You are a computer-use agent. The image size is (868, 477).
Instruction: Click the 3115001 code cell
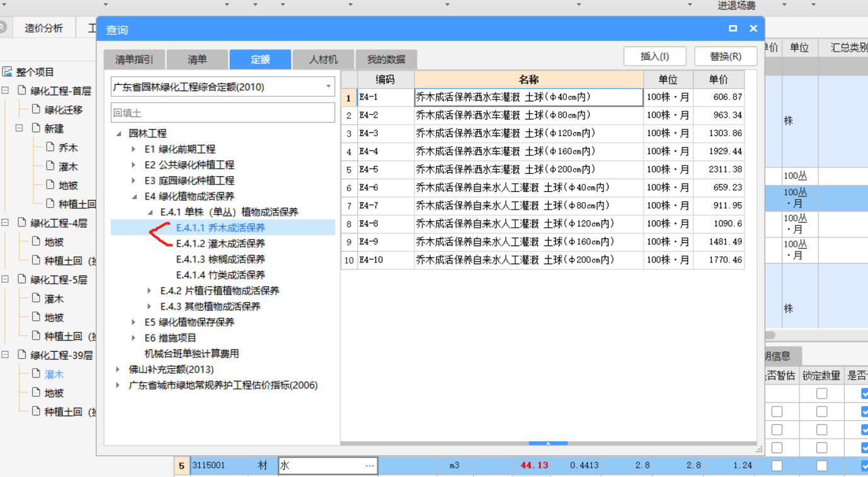[x=219, y=466]
